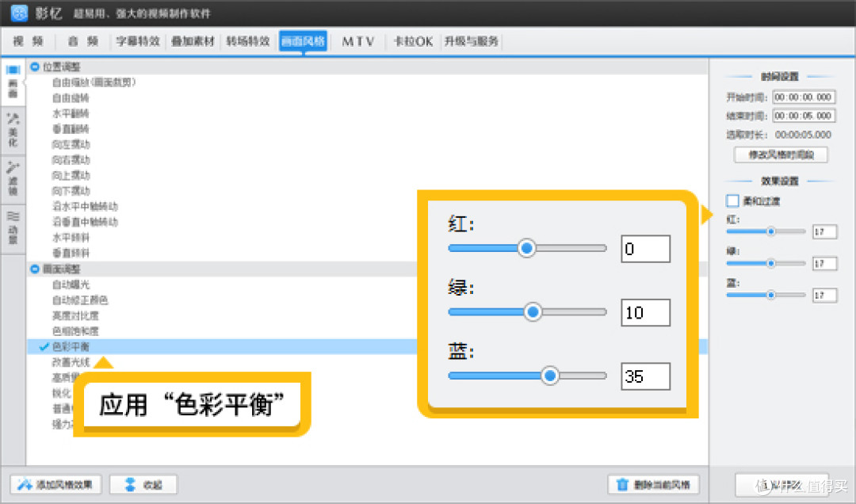Click the 绿 value box

click(x=824, y=263)
